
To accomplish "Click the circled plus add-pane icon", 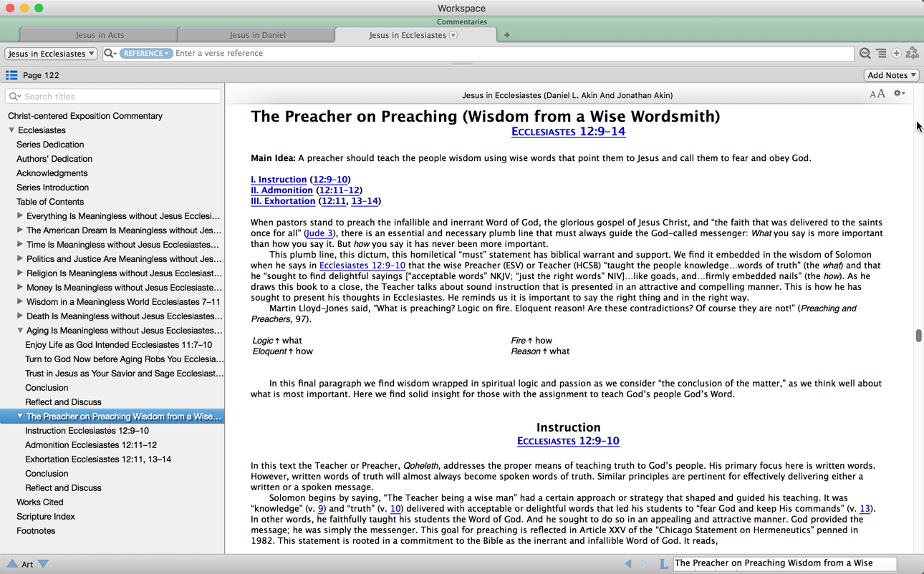I will 896,54.
